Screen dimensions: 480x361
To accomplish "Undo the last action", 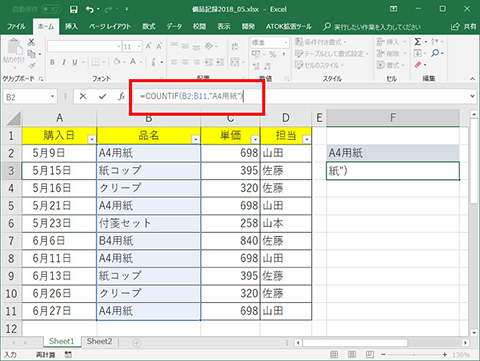I will tap(90, 9).
